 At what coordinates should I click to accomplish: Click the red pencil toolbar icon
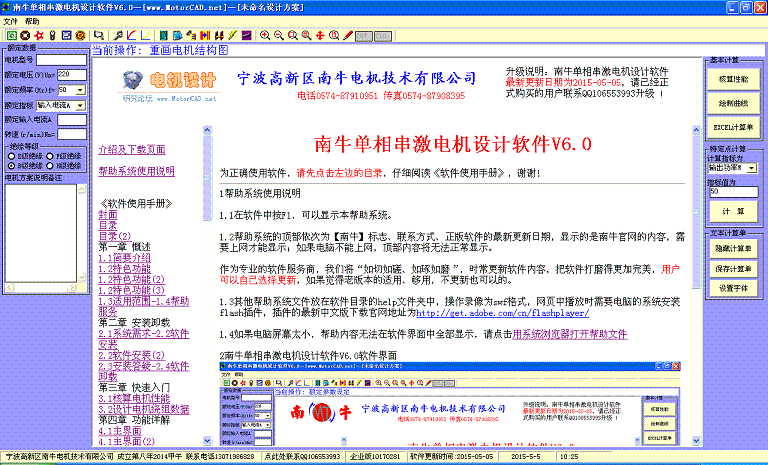click(348, 35)
